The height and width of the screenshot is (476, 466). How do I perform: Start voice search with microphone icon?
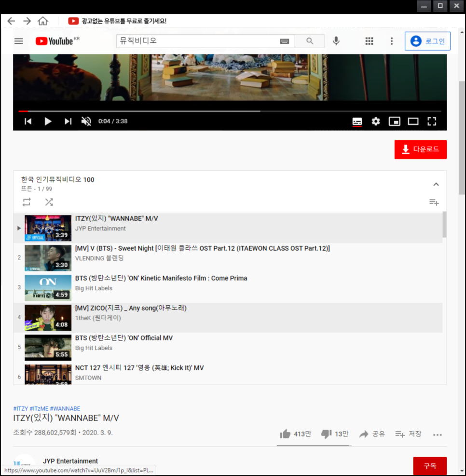coord(336,41)
